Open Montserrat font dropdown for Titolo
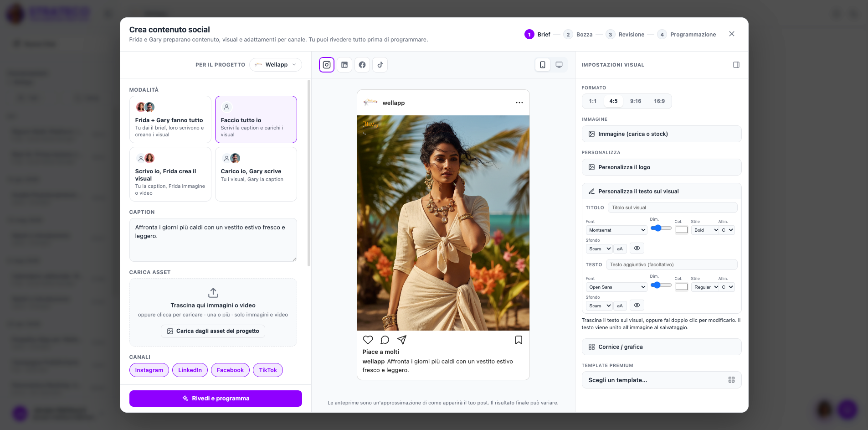868x430 pixels. click(x=616, y=230)
